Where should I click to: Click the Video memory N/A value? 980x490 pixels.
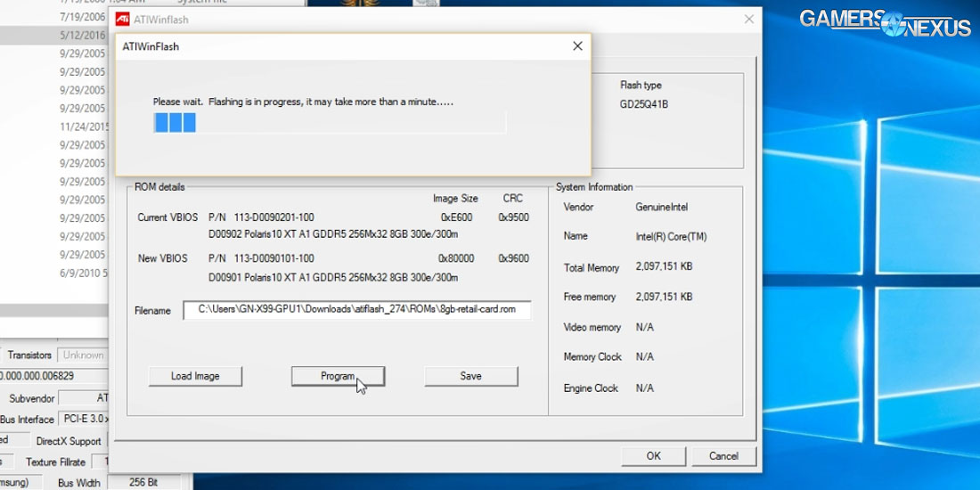coord(645,327)
